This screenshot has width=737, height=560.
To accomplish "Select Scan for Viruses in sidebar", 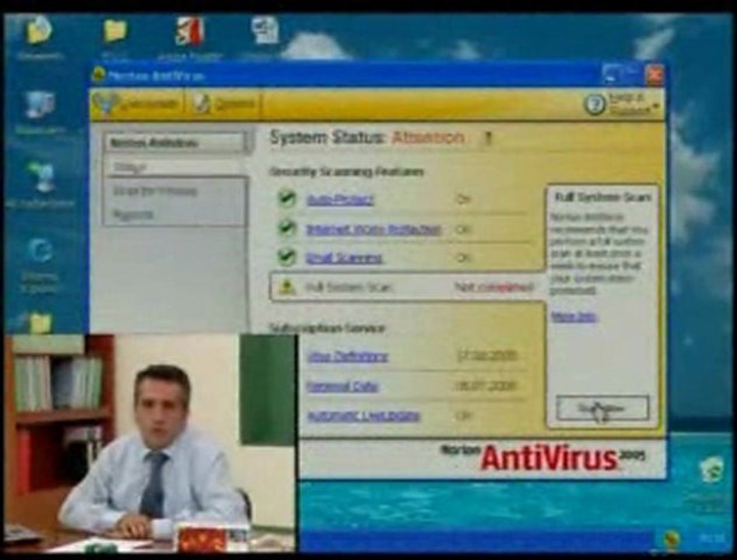I will coord(155,191).
